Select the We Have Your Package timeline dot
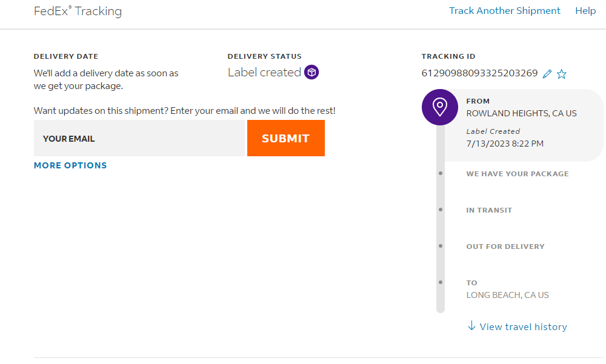The image size is (606, 364). 441,174
